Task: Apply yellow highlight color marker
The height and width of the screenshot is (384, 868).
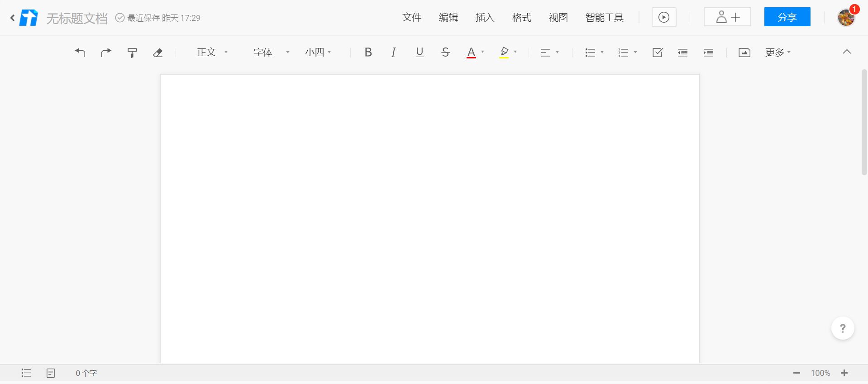Action: [504, 53]
